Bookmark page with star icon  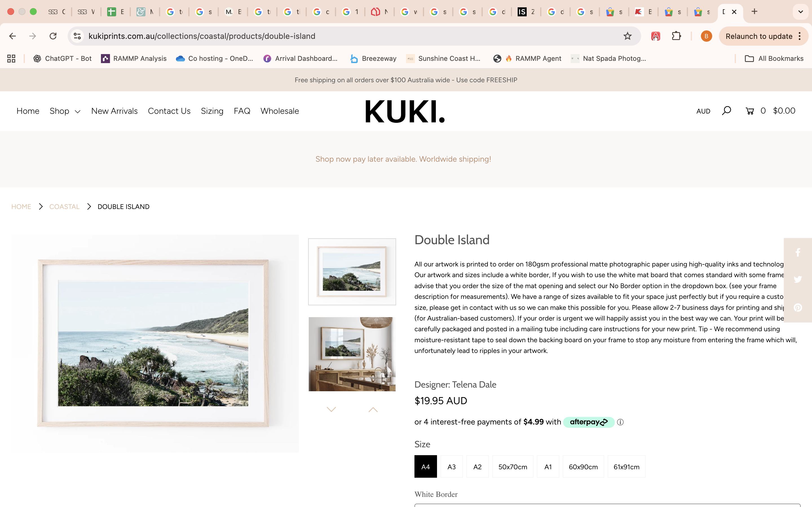[627, 36]
